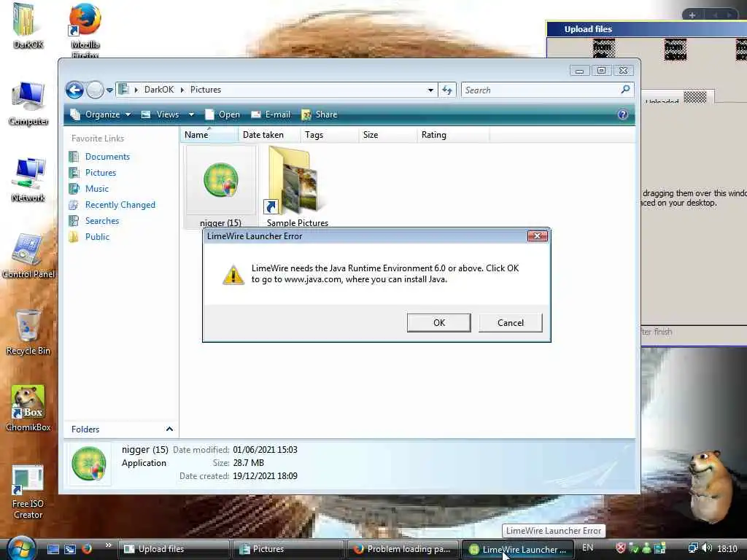Open Documents in Favorite Links
The height and width of the screenshot is (560, 747).
click(107, 157)
